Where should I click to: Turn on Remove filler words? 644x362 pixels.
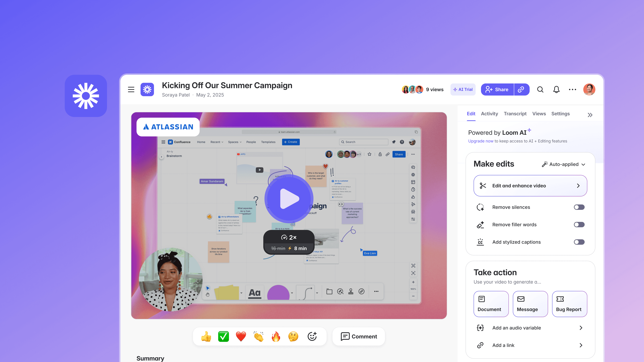[579, 225]
